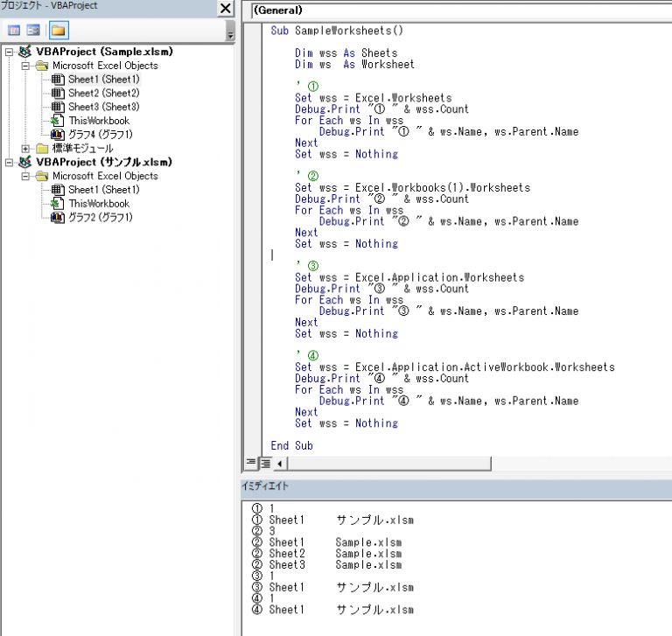672x636 pixels.
Task: Click the Excel.Application.ActiveWorkbook.Worksheets code line
Action: point(455,367)
